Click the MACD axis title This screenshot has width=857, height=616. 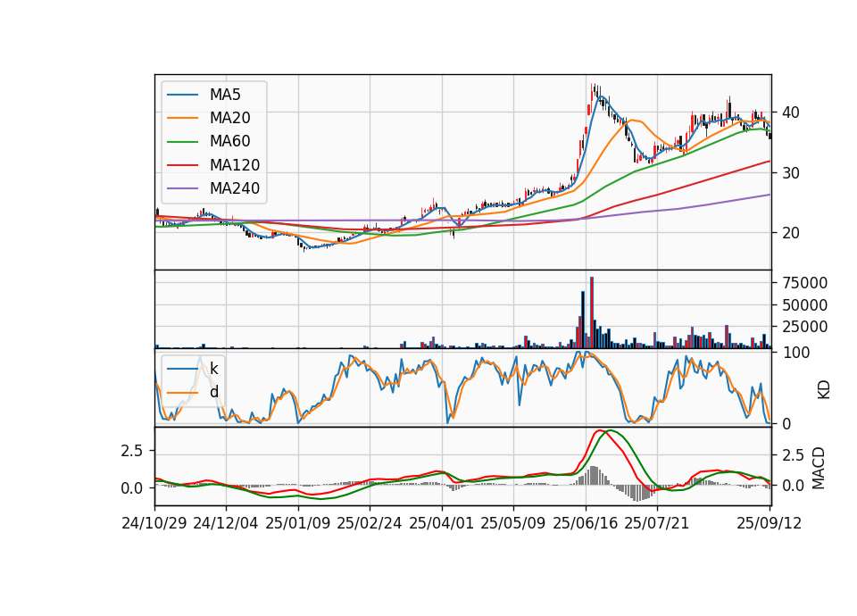(819, 468)
